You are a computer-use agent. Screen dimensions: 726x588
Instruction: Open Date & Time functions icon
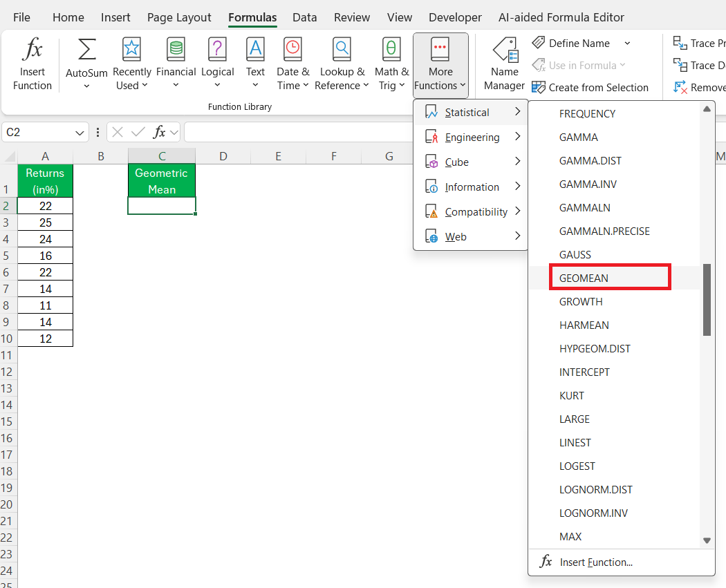coord(292,49)
